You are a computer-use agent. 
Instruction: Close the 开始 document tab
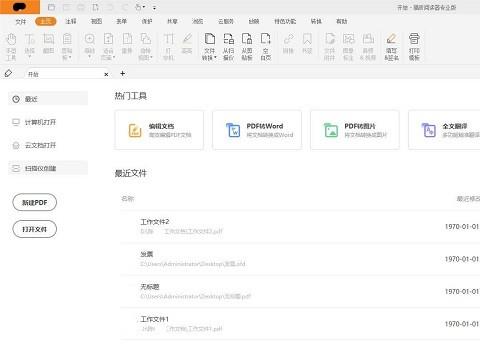(x=106, y=74)
